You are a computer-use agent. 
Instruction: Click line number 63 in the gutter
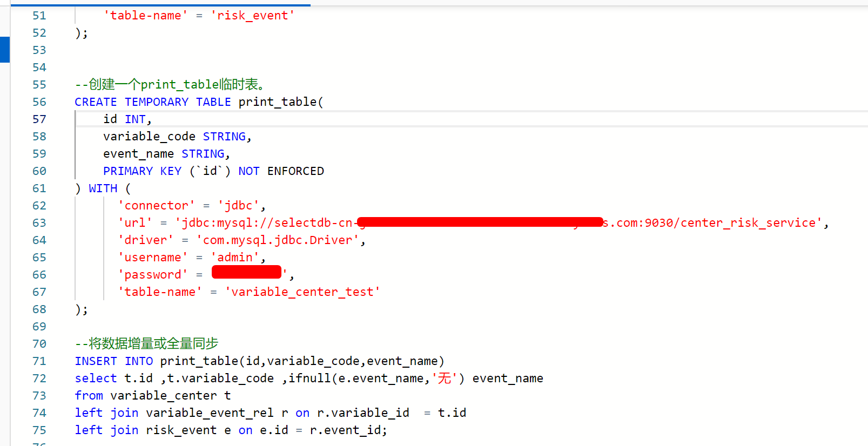click(x=39, y=223)
